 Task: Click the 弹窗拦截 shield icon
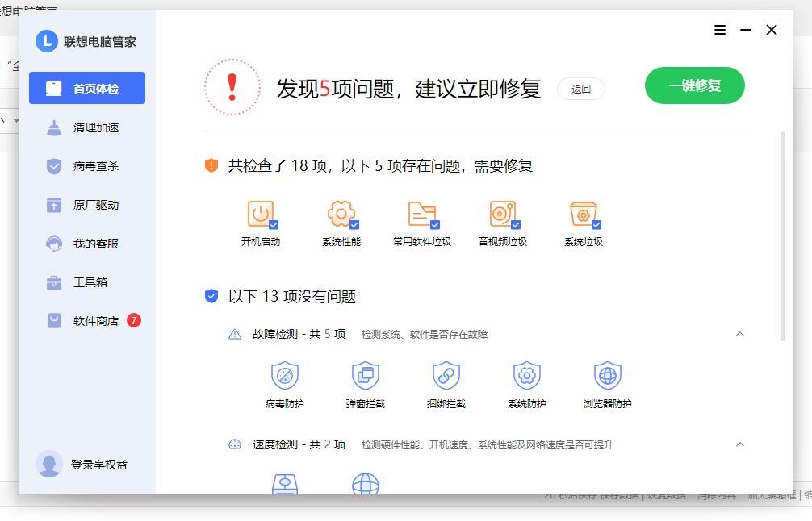point(366,375)
